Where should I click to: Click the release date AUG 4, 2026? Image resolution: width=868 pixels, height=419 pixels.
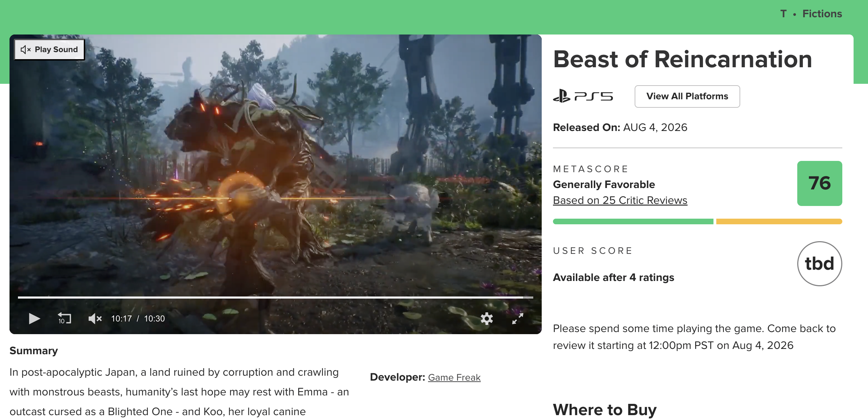pyautogui.click(x=655, y=127)
